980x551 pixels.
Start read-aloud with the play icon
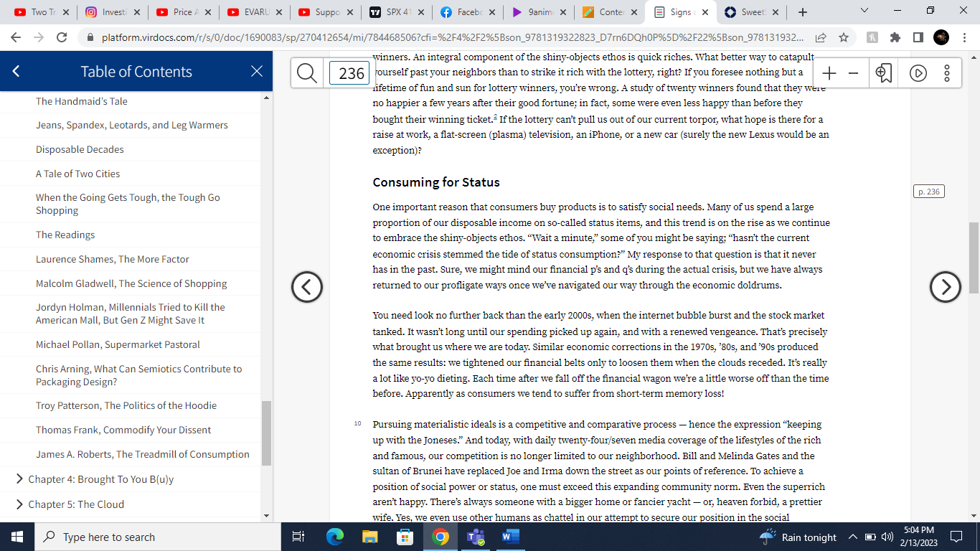(x=918, y=73)
